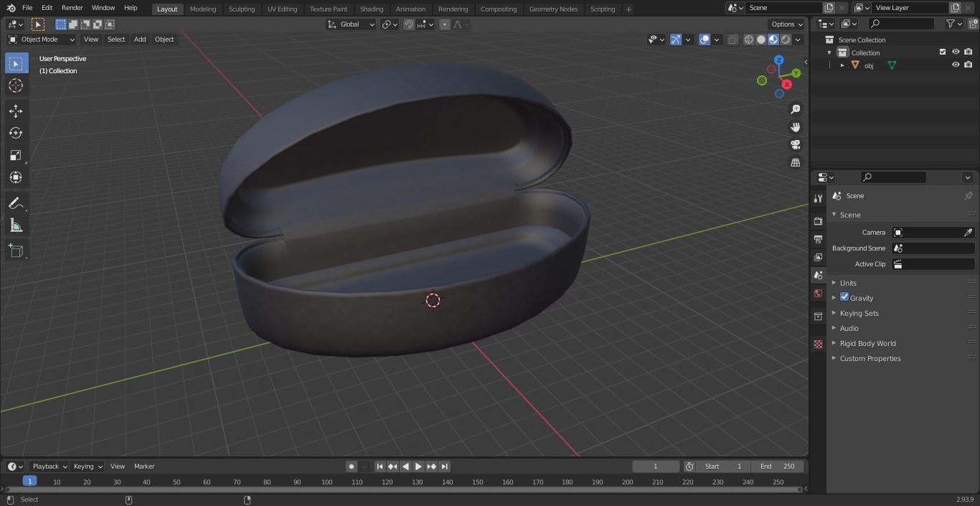Click the pan hand icon in viewport
Viewport: 980px width, 506px height.
click(x=796, y=127)
